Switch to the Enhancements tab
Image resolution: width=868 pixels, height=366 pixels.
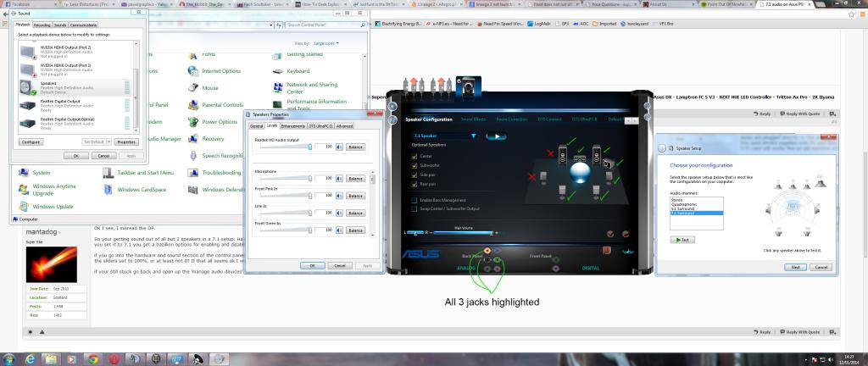[292, 126]
